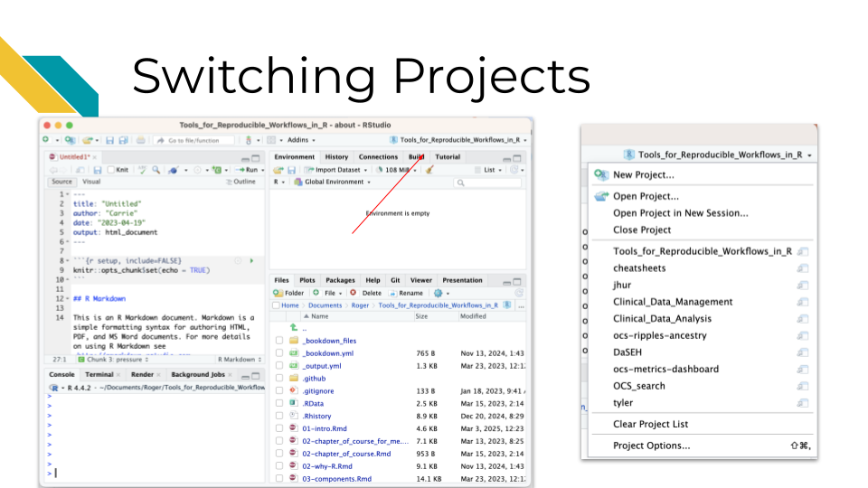Open the Addins dropdown
The image size is (868, 488).
301,141
